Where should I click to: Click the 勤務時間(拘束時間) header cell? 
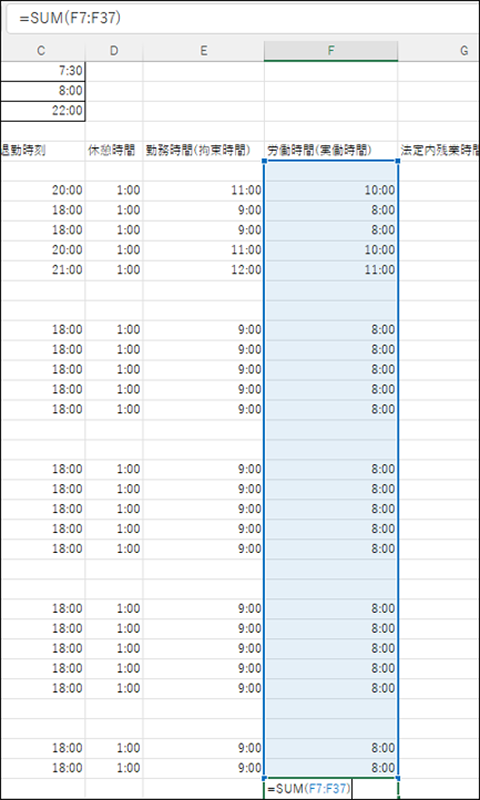click(204, 151)
